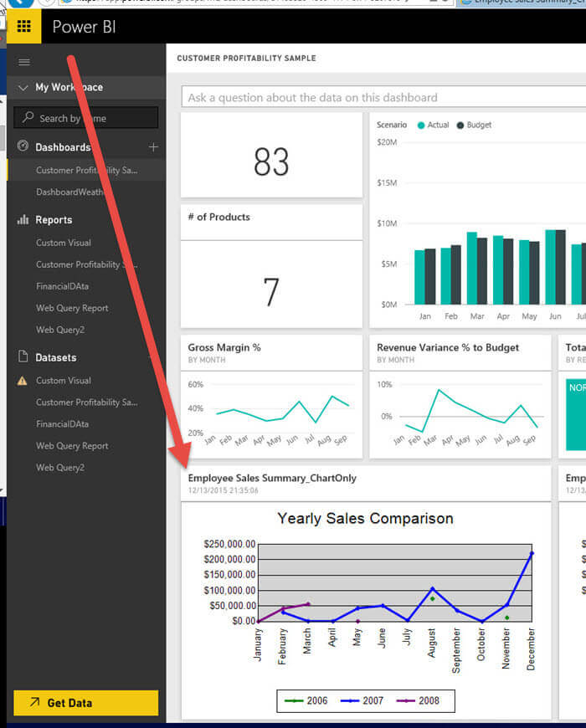Click the Yearly Sales Comparison chart

366,611
